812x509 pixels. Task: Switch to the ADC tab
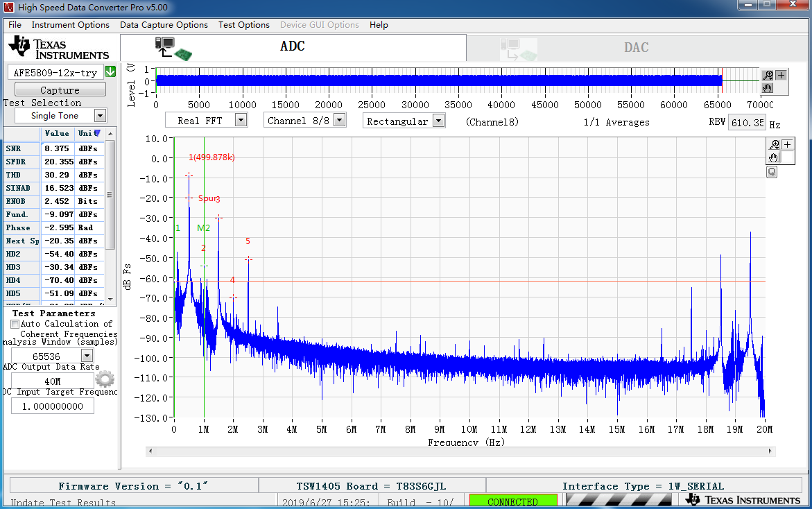pos(293,48)
